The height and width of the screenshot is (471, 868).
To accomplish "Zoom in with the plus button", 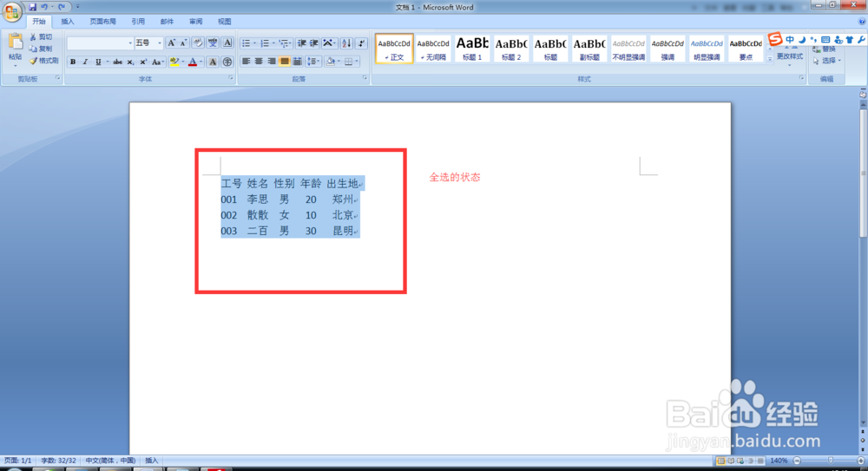I will coord(861,461).
